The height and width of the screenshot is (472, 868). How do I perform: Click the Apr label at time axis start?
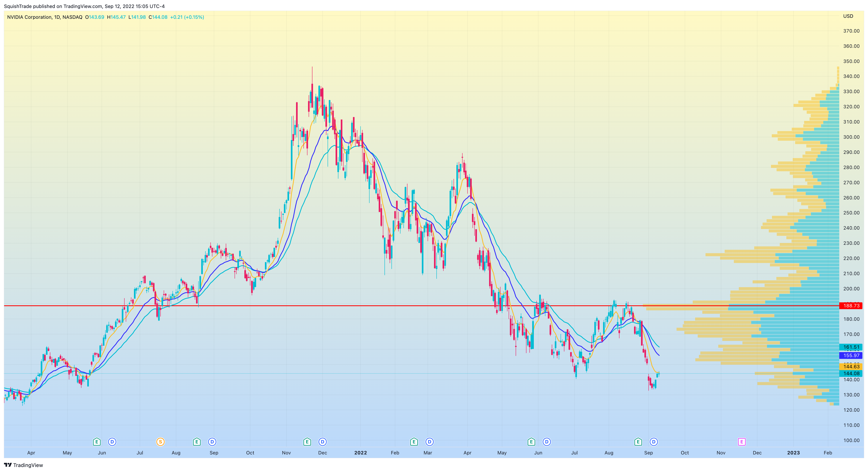pos(31,453)
